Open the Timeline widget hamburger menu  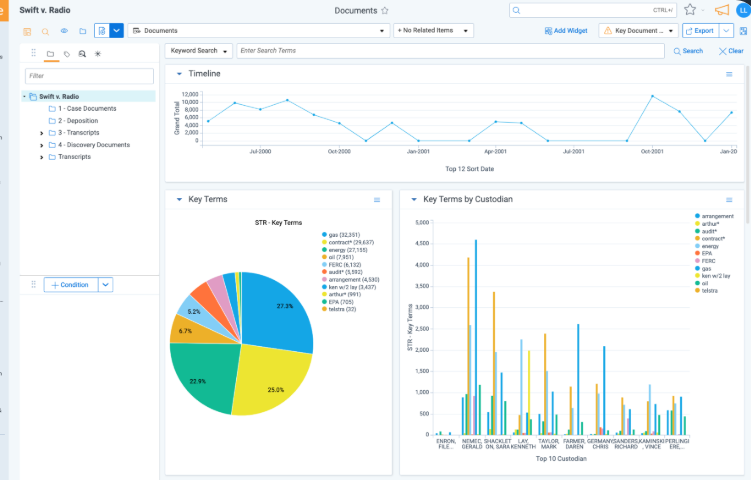[729, 74]
